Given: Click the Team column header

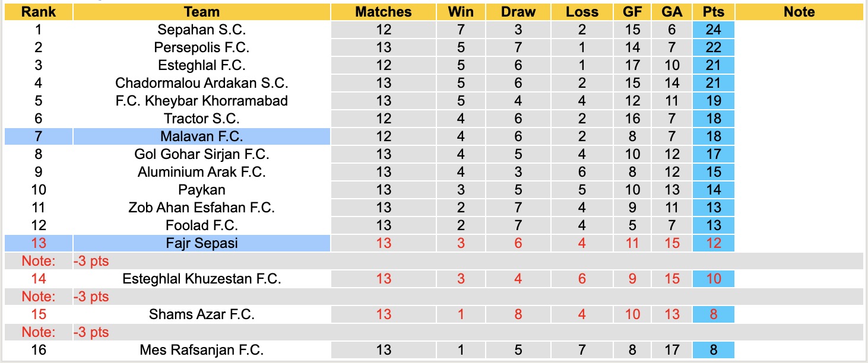Looking at the screenshot, I should tap(201, 12).
